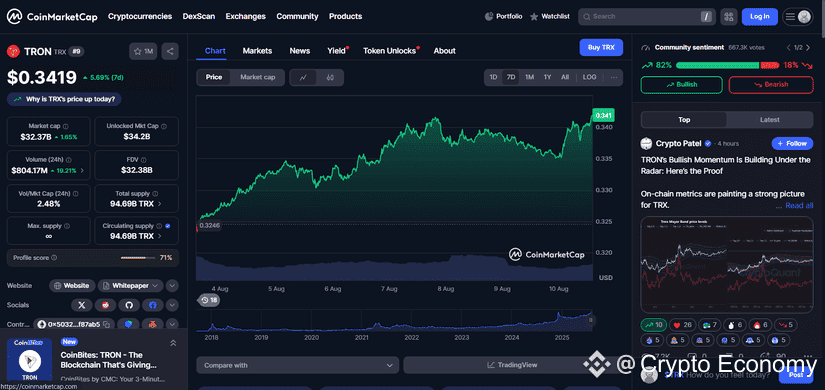Open the DexScan menu

click(198, 16)
